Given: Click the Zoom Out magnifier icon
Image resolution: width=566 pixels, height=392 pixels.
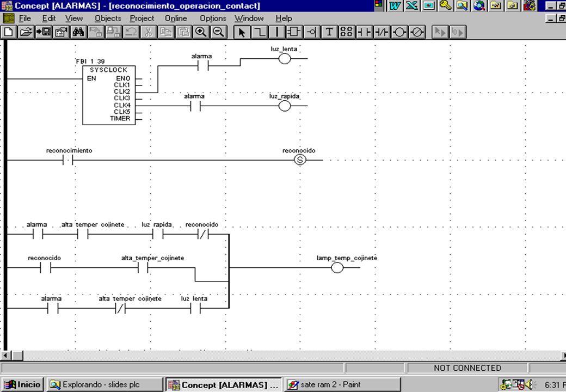Looking at the screenshot, I should coord(218,32).
